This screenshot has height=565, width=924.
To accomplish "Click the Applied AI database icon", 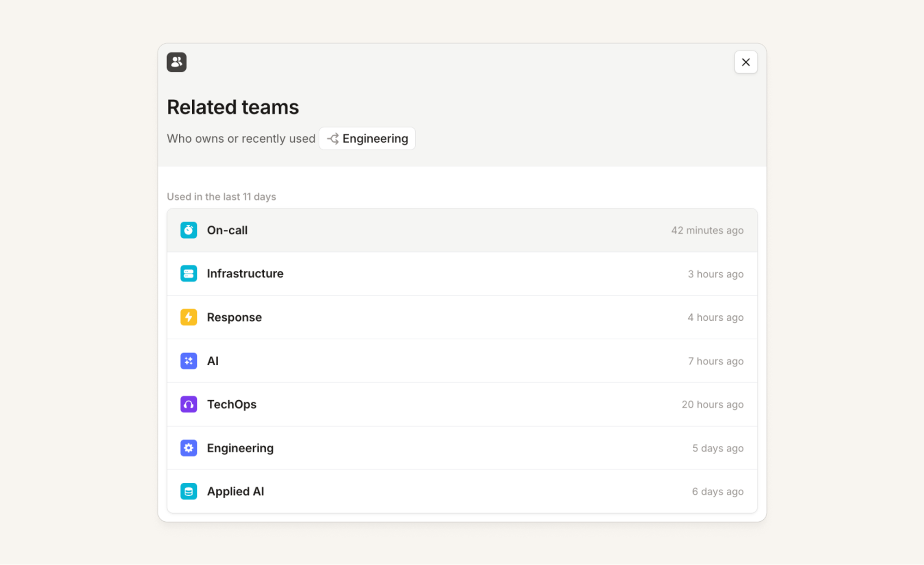I will click(188, 492).
